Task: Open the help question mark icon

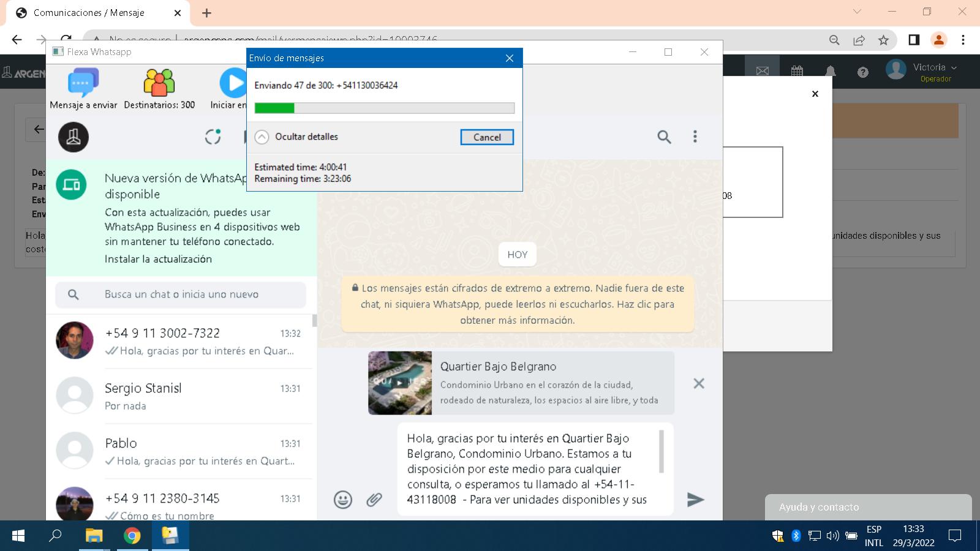Action: (863, 72)
